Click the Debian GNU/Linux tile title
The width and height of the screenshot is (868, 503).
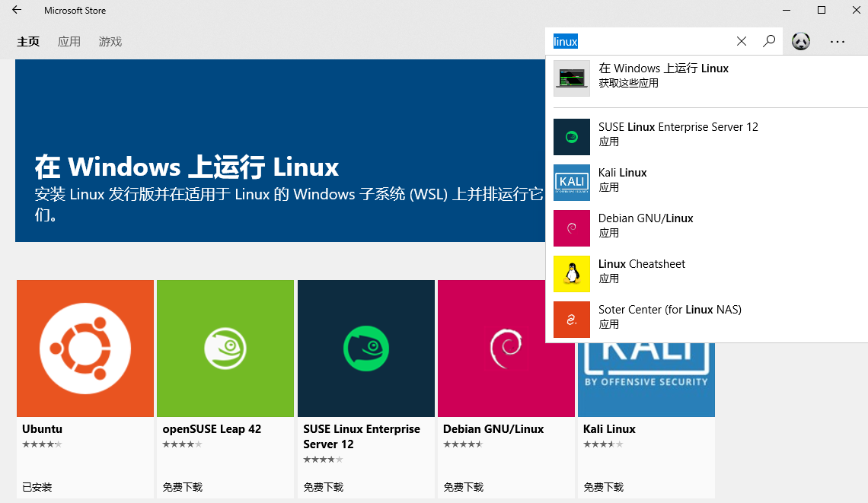pos(493,429)
